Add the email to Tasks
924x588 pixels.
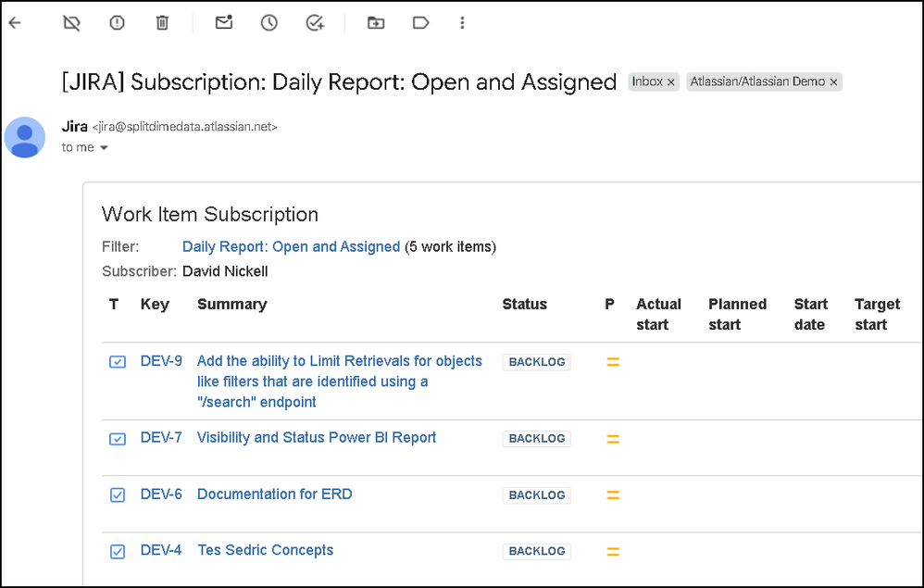(x=315, y=23)
